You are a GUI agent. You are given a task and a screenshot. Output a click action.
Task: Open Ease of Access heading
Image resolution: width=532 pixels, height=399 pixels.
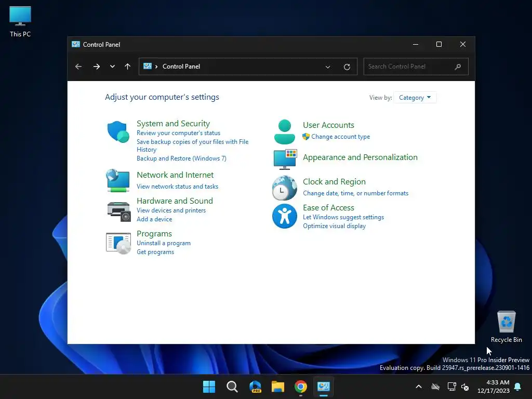click(x=328, y=207)
